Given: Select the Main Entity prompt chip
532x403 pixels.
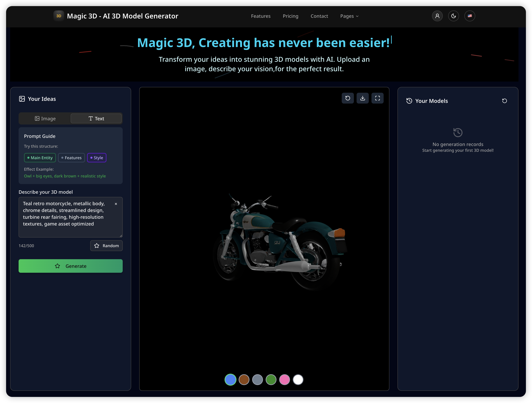Looking at the screenshot, I should click(40, 158).
